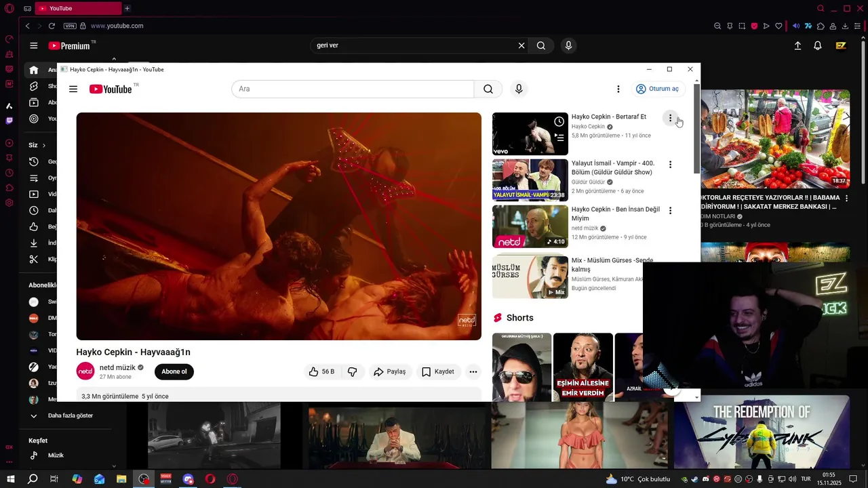Click YouTube Premium logo
868x488 pixels.
69,45
